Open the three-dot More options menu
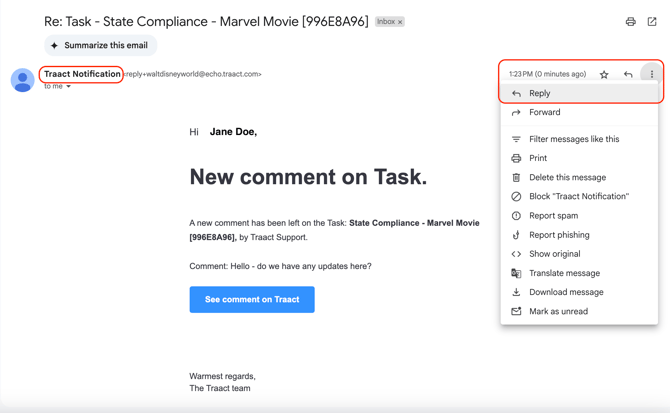 pyautogui.click(x=652, y=74)
